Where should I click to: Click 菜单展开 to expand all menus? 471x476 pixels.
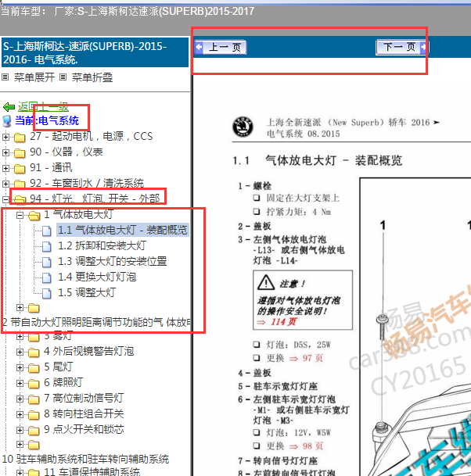(34, 77)
